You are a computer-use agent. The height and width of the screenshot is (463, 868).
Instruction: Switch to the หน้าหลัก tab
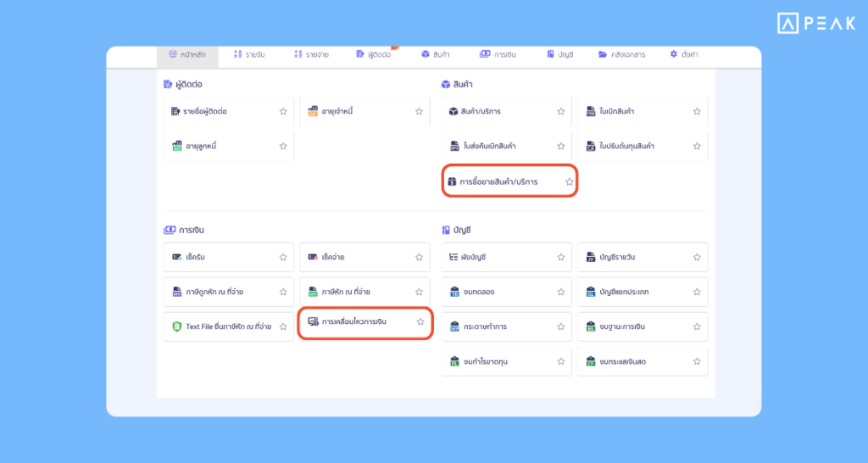[x=187, y=55]
